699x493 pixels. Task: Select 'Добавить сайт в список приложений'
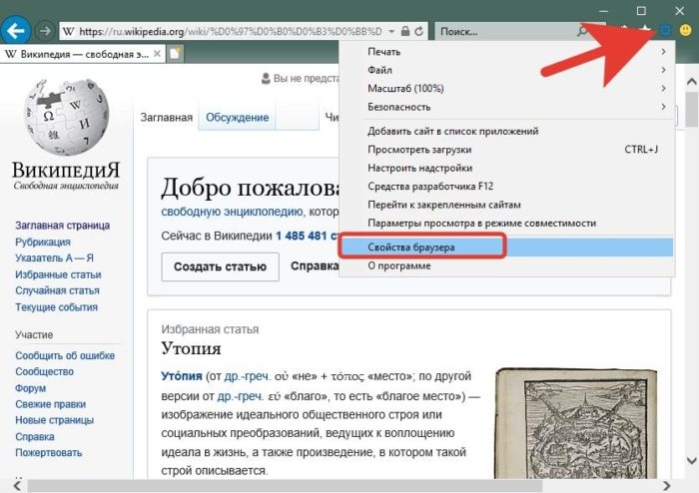[x=507, y=131]
